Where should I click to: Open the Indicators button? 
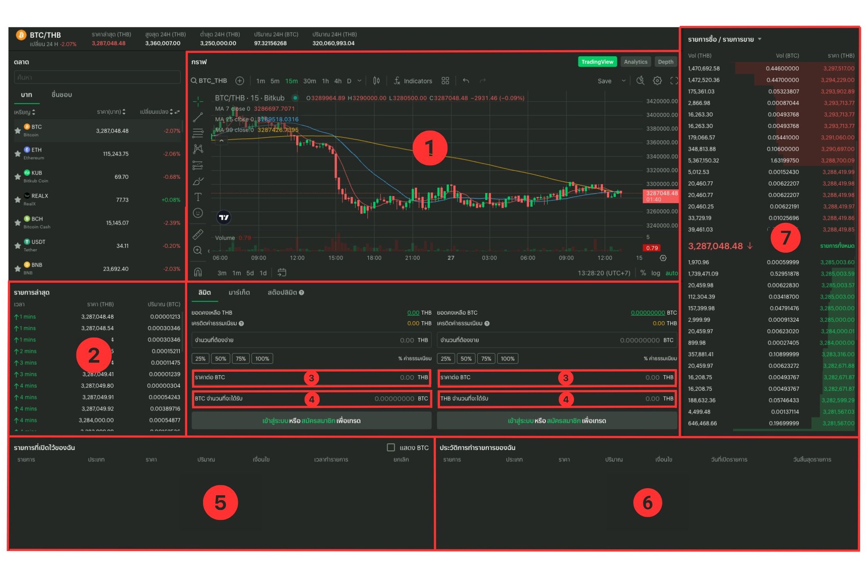(413, 81)
